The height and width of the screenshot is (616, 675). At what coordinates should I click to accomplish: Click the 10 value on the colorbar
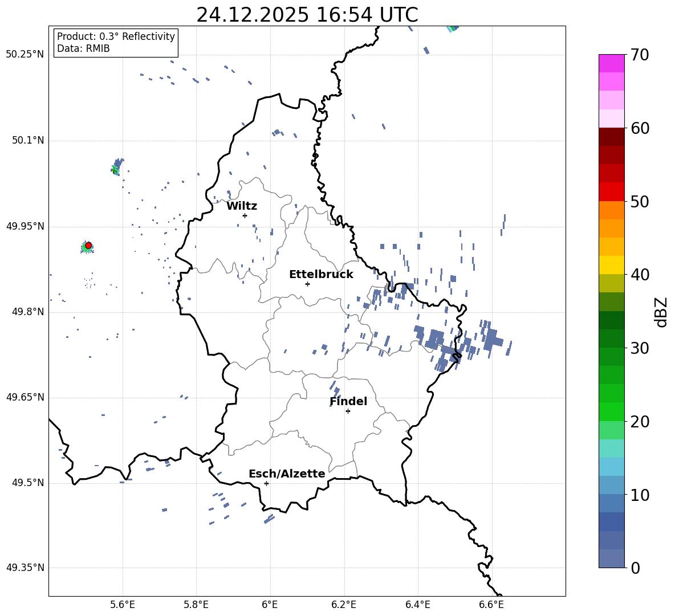639,495
